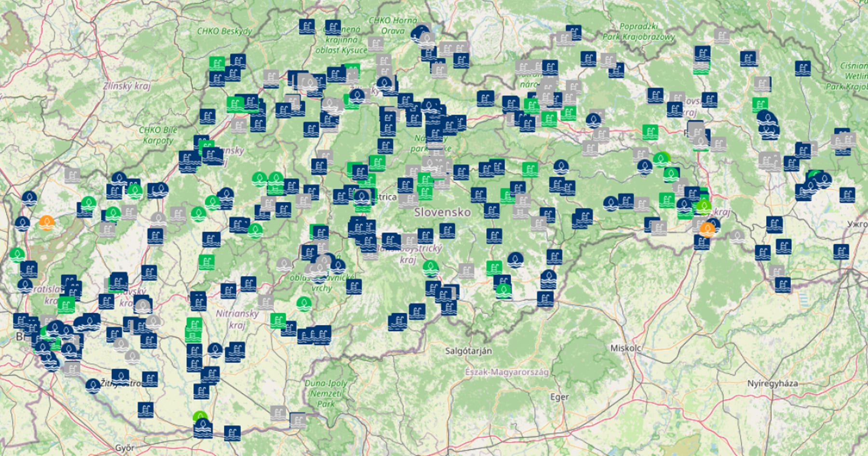Click the leftmost blue pool marker at the top edge
Viewport: 868px width, 456px height.
pyautogui.click(x=307, y=26)
